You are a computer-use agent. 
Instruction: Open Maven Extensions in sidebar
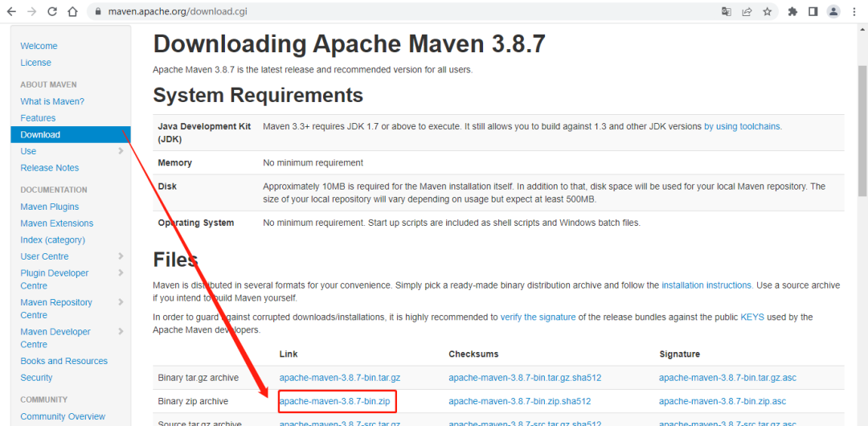click(x=57, y=223)
